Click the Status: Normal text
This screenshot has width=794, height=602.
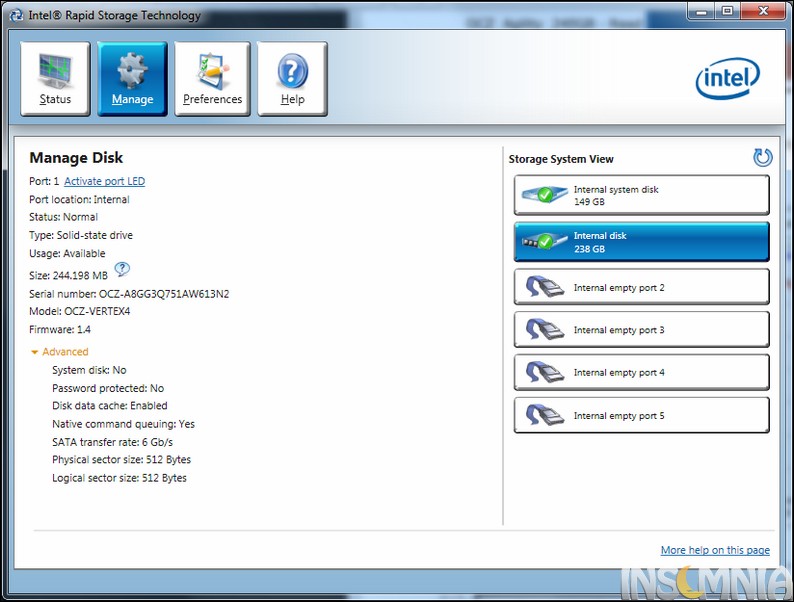pyautogui.click(x=63, y=217)
